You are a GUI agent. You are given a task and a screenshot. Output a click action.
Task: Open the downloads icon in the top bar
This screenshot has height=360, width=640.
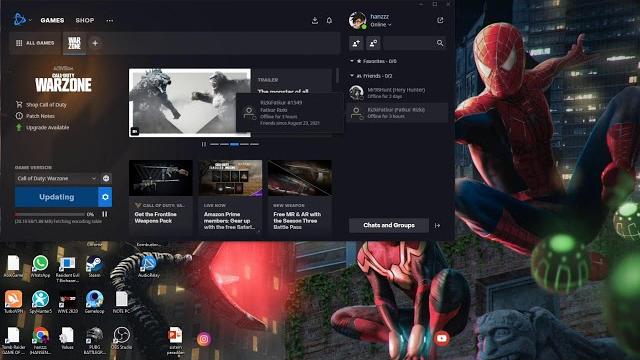coord(315,20)
